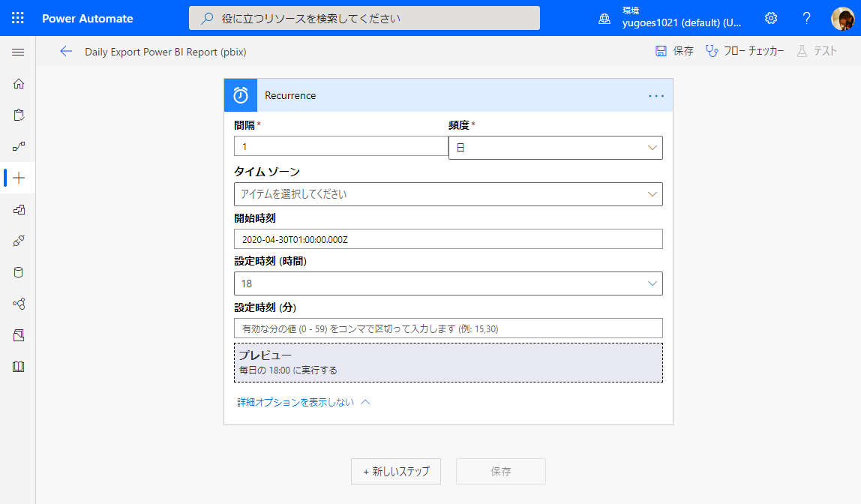The width and height of the screenshot is (861, 504).
Task: Open Data cylinder sidebar icon
Action: [19, 272]
